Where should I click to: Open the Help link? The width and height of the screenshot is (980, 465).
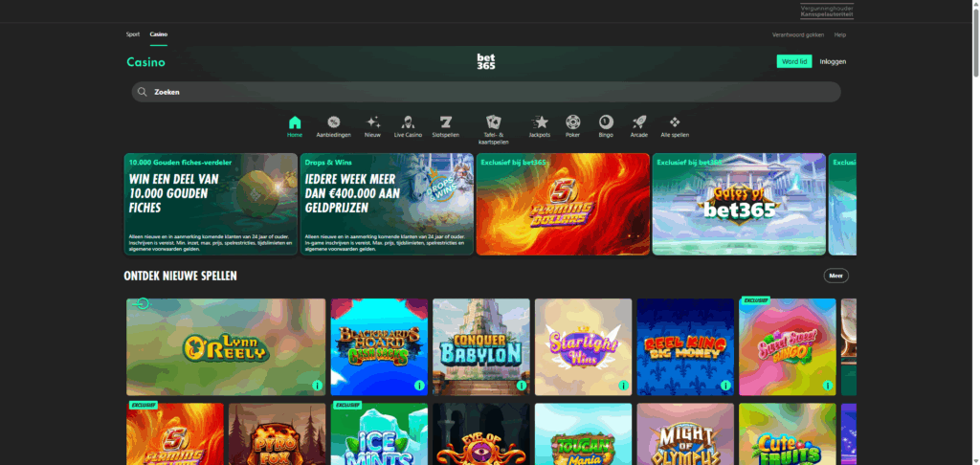pos(840,35)
